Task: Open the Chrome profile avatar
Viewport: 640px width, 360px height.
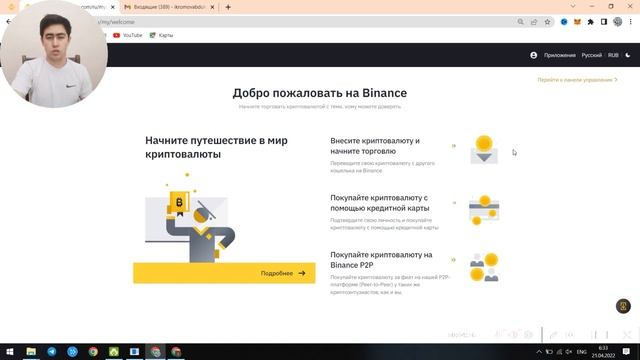Action: pos(618,22)
